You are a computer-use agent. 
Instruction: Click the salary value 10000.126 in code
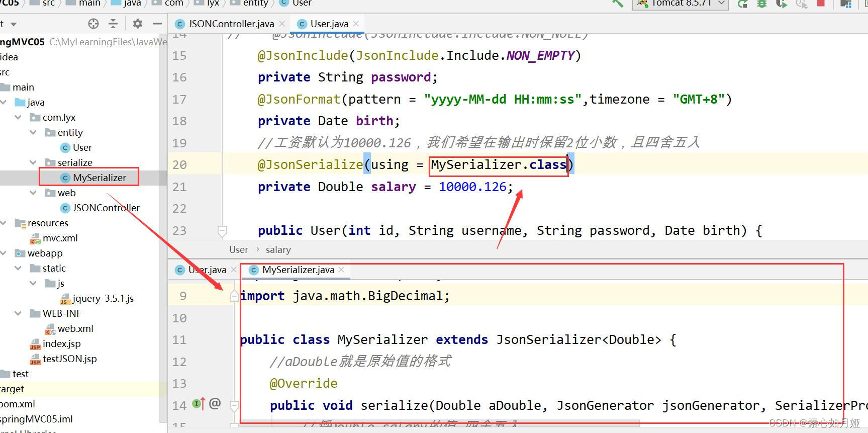tap(472, 187)
